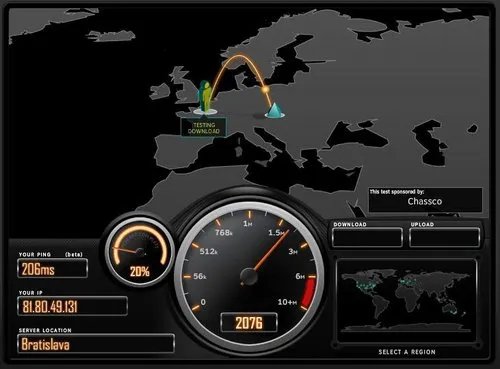The height and width of the screenshot is (369, 500).
Task: Click the 2076 speed readout
Action: pyautogui.click(x=249, y=323)
